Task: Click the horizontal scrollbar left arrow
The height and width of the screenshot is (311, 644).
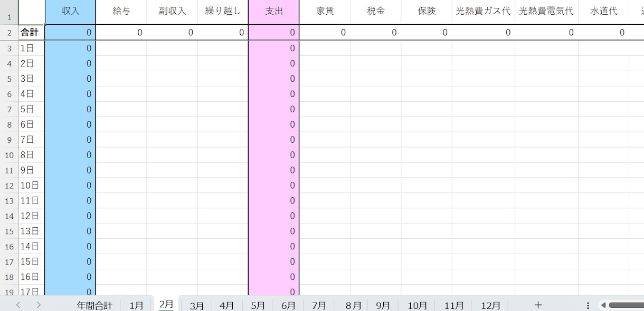Action: click(603, 305)
